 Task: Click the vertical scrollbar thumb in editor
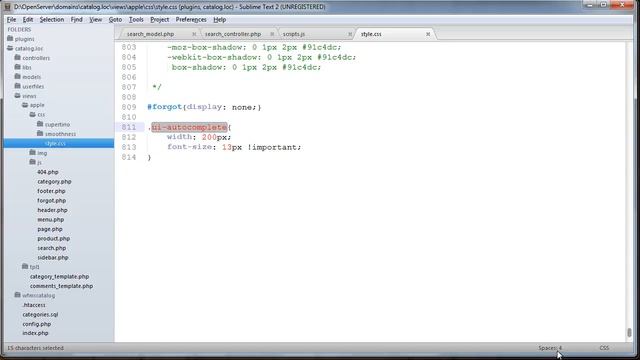629,332
